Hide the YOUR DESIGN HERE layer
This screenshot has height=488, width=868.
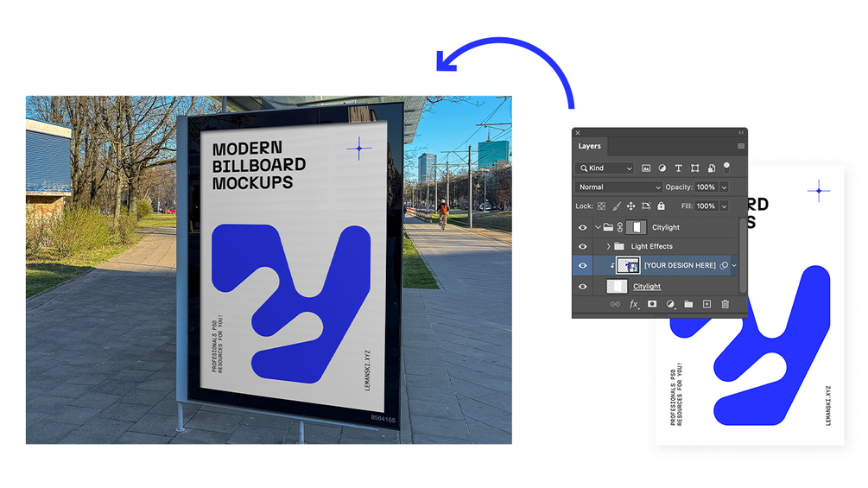click(x=582, y=265)
